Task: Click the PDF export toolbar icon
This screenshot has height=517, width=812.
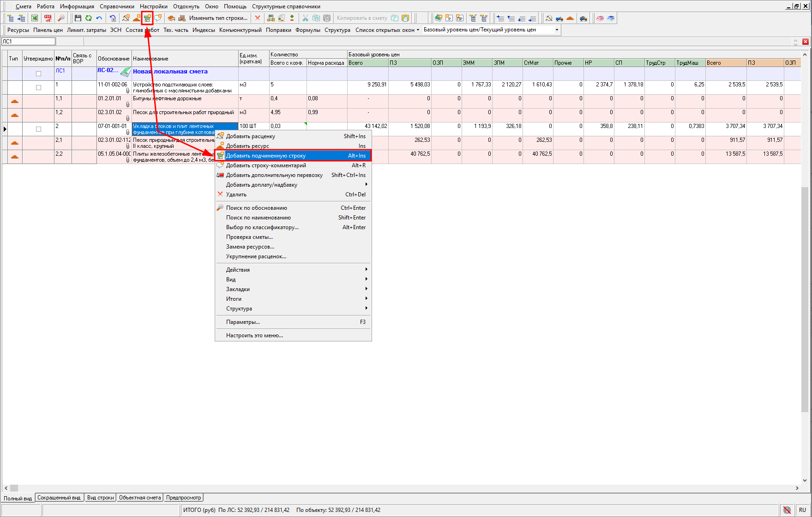Action: 48,18
